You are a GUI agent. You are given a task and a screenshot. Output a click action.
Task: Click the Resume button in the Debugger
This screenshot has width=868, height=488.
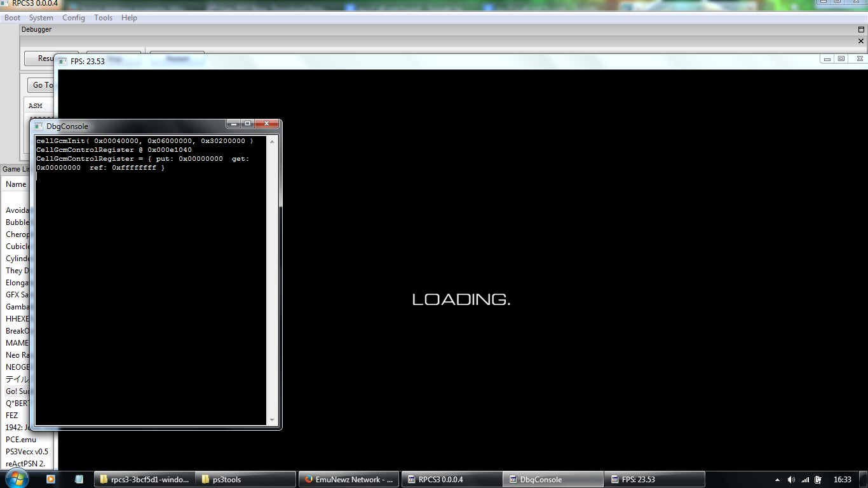[39, 58]
